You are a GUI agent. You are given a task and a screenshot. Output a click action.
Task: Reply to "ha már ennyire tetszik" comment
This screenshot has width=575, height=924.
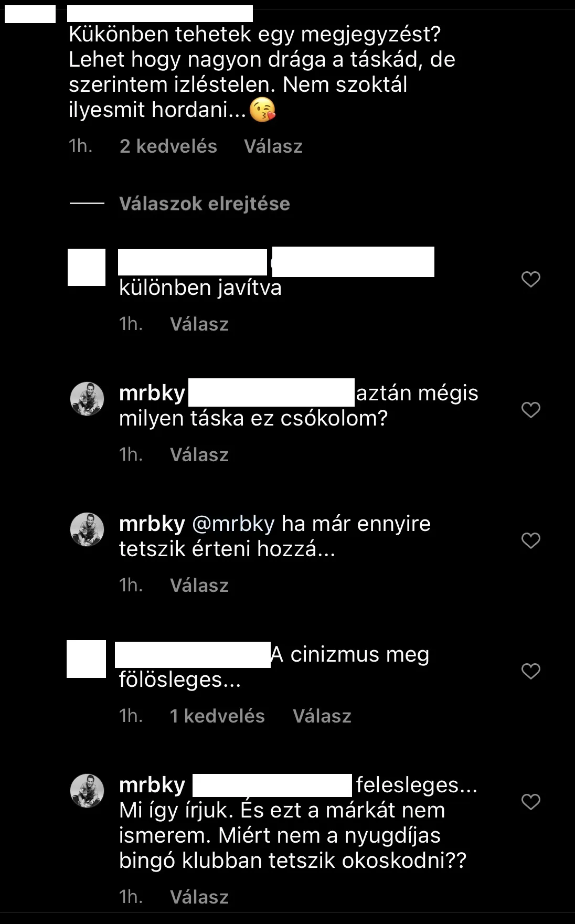pyautogui.click(x=199, y=586)
